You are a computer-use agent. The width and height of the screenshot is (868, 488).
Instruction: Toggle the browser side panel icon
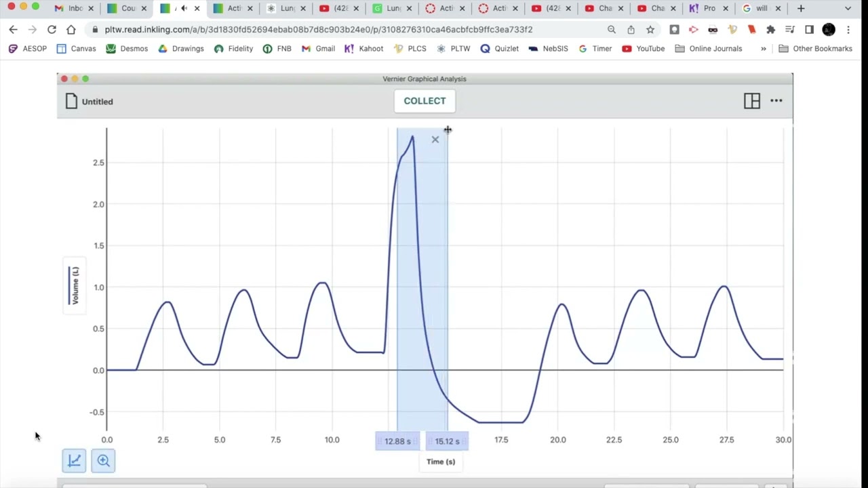point(809,30)
